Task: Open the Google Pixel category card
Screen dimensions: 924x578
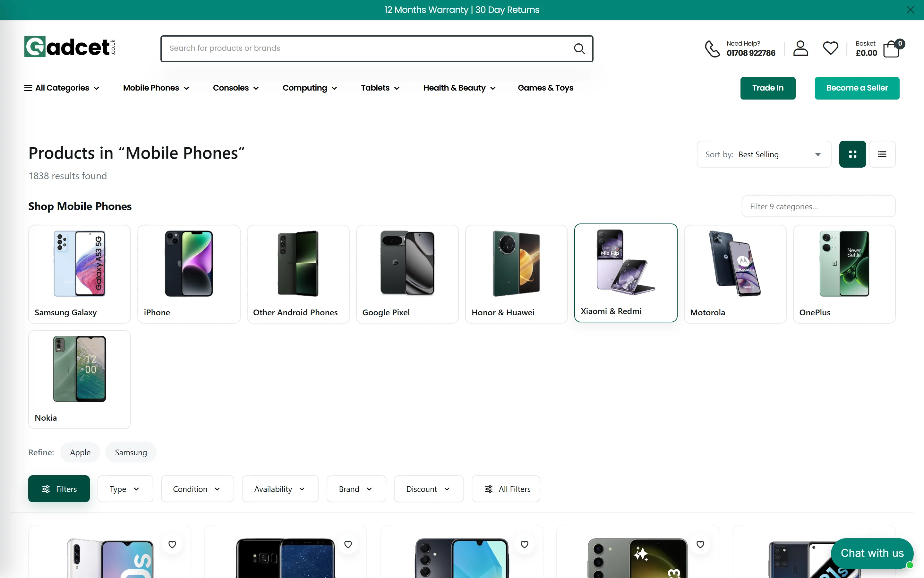Action: click(407, 274)
